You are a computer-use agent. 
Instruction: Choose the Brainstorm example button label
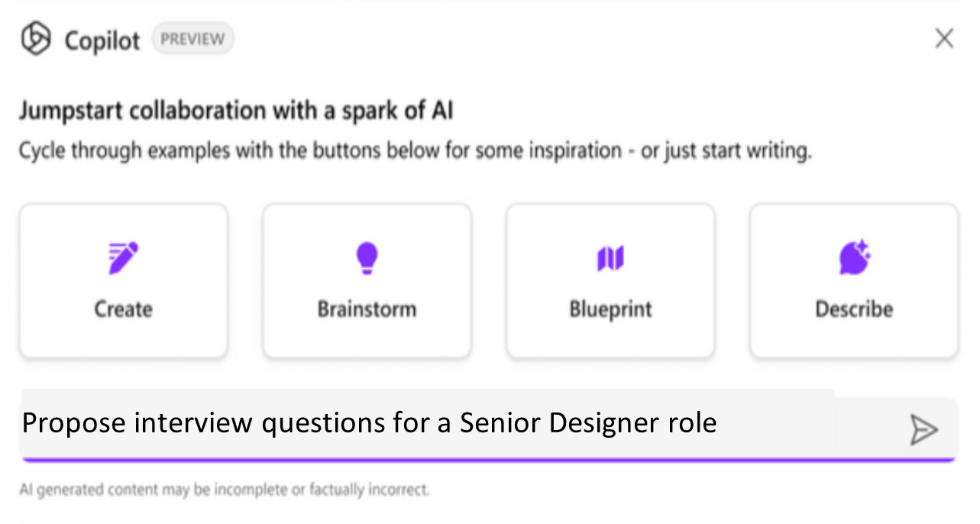(x=367, y=309)
